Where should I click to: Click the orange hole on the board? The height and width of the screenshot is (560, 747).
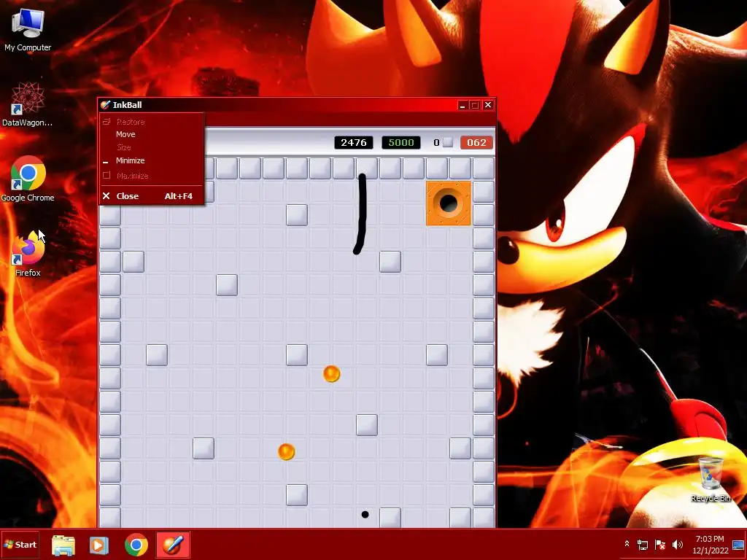click(x=449, y=203)
